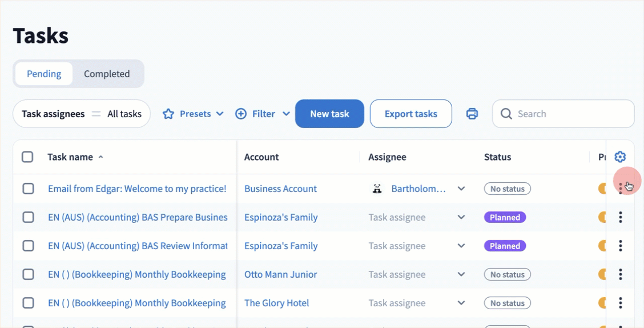Expand assignee dropdown for Otto Mann Junior row
644x328 pixels.
click(x=461, y=274)
